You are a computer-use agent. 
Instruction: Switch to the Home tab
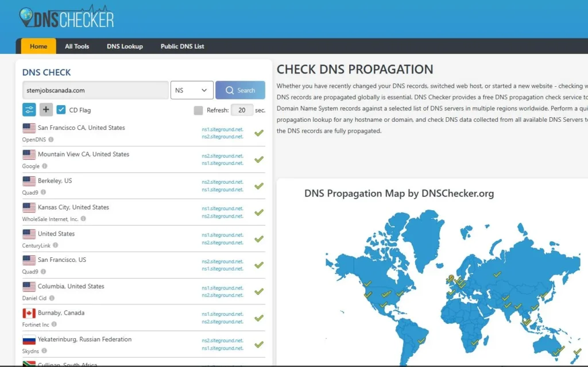(38, 47)
